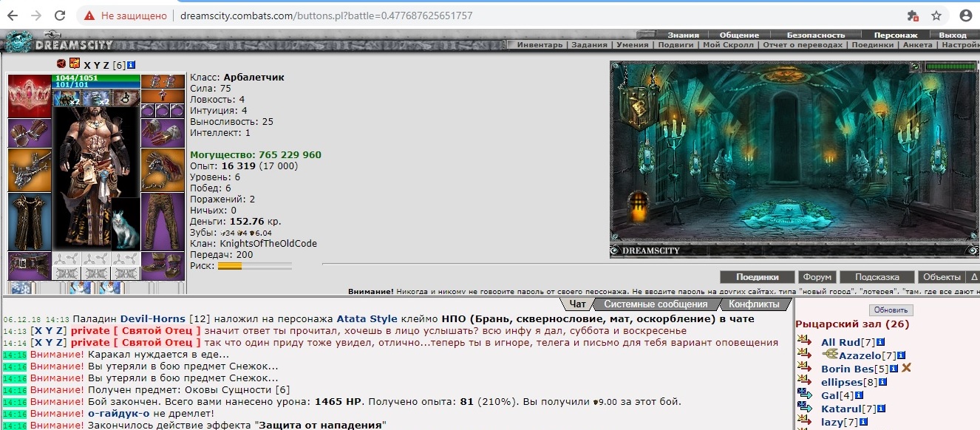980x430 pixels.
Task: Click the earrings slot at top right
Action: coord(163,81)
